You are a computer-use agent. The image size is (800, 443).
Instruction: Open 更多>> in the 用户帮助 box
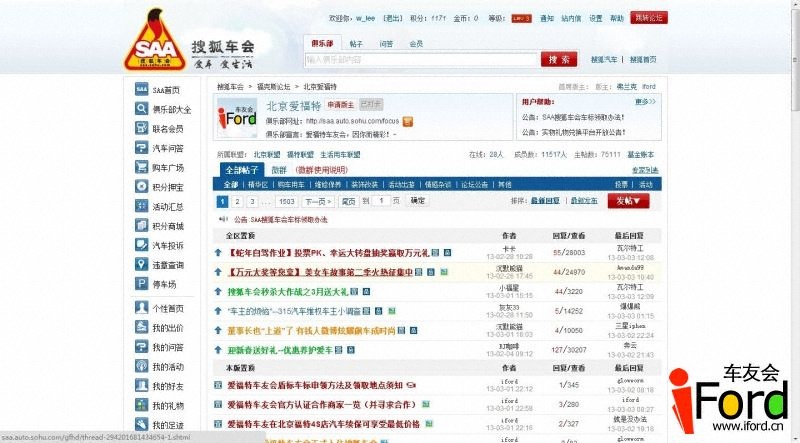pyautogui.click(x=645, y=102)
